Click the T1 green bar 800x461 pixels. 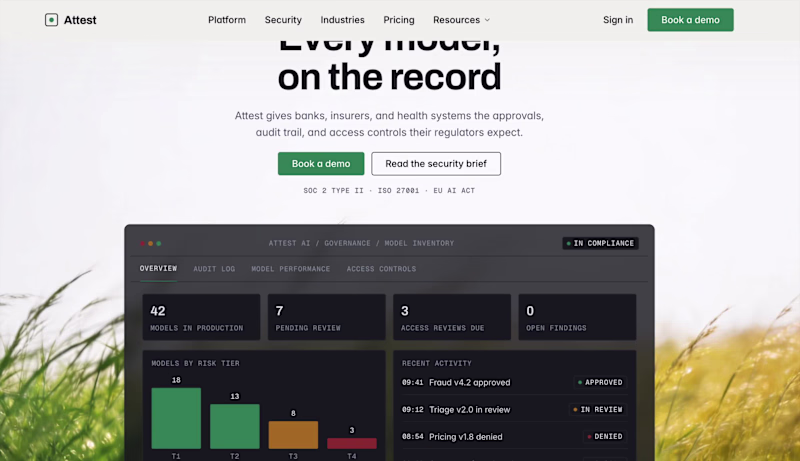tap(176, 418)
